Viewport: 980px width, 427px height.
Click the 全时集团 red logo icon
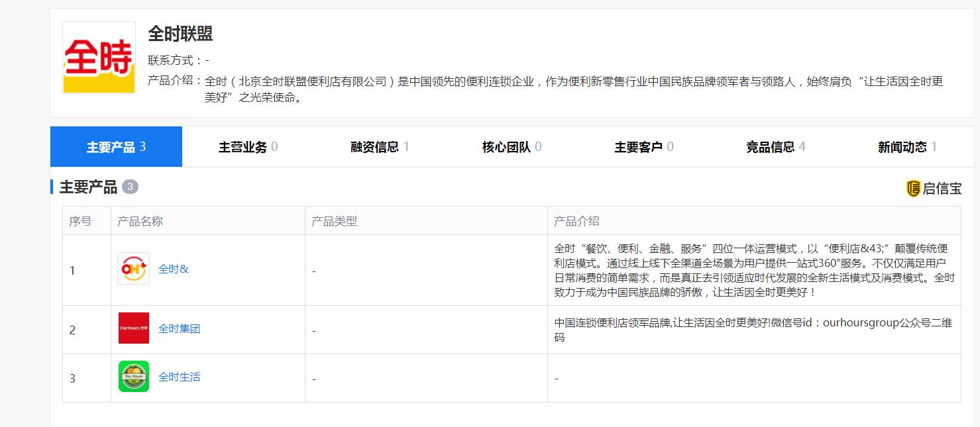click(133, 328)
